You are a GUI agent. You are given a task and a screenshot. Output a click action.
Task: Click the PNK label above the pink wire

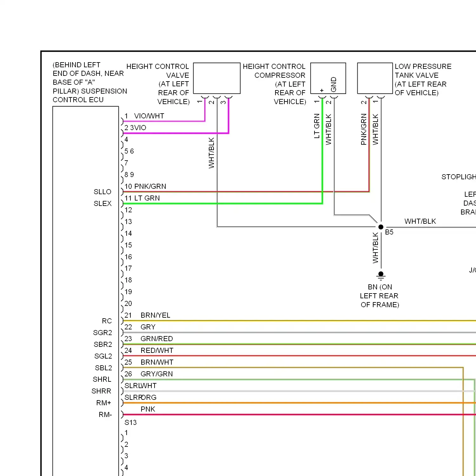coord(148,409)
